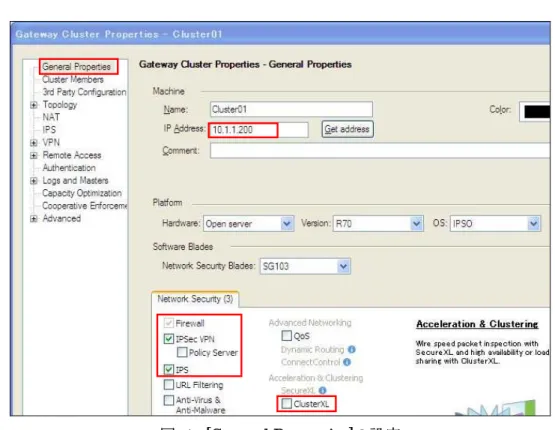
Task: Click info icon next to ConnectControl
Action: 347,362
